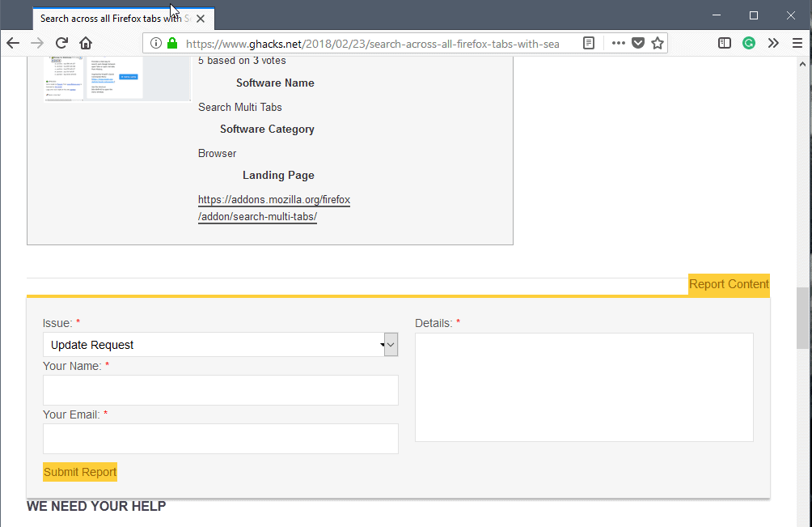Open the addons.mozilla.org landing page link

point(273,208)
